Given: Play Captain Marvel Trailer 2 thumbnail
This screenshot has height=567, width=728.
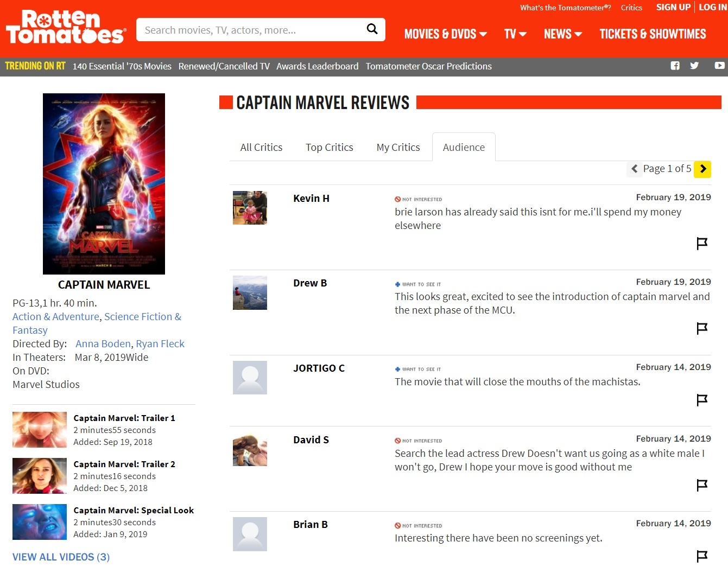Looking at the screenshot, I should [x=40, y=476].
